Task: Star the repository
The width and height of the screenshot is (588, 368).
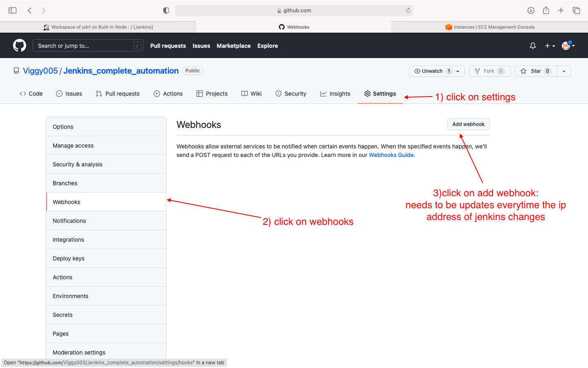Action: click(536, 71)
